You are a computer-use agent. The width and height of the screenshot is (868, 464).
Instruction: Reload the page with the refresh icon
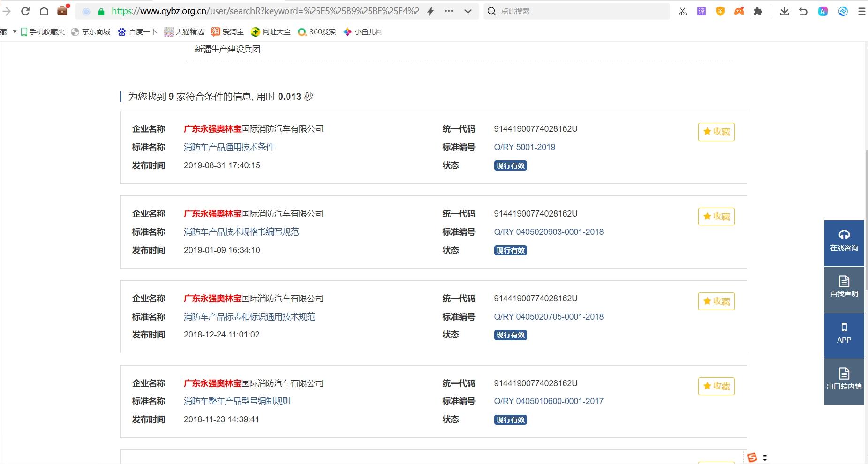point(25,11)
